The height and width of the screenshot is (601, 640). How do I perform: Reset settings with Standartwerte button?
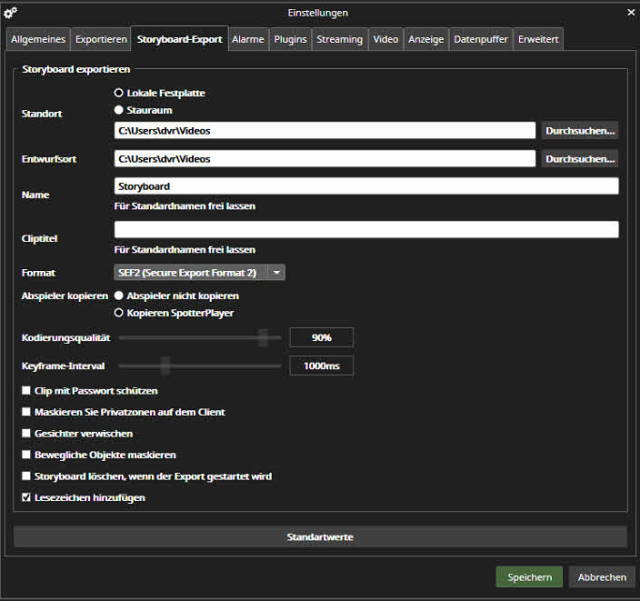click(320, 537)
